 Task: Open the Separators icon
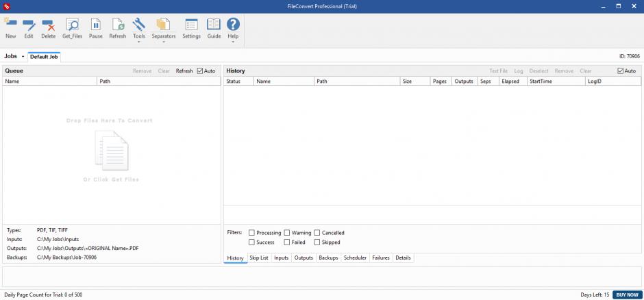coord(164,24)
